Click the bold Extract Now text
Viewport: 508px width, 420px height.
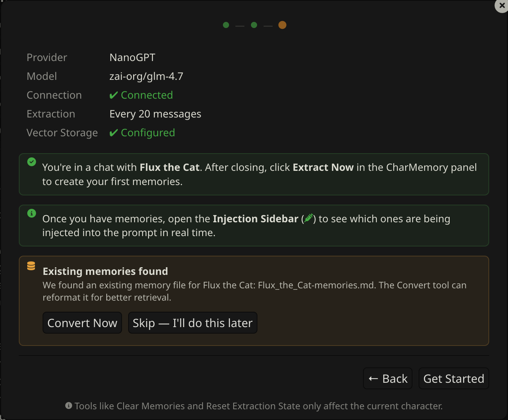[x=323, y=167]
